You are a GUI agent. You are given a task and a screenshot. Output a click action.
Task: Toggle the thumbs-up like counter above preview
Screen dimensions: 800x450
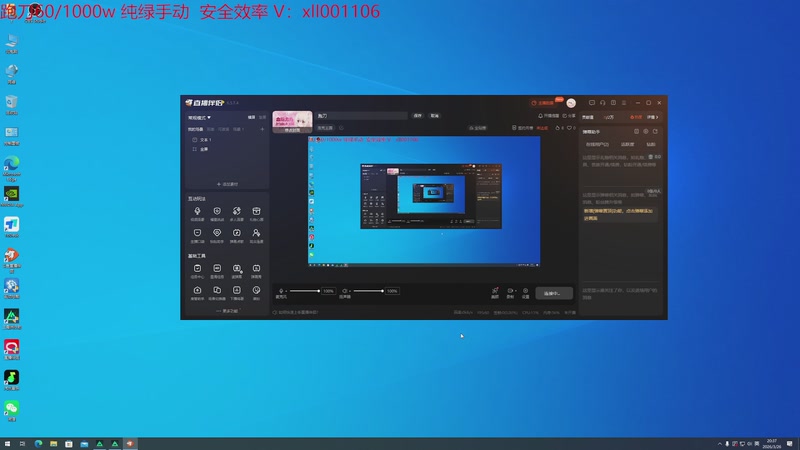click(560, 128)
